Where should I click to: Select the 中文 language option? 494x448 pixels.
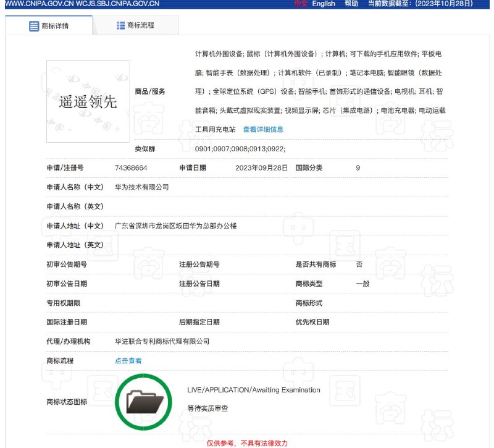pyautogui.click(x=301, y=4)
